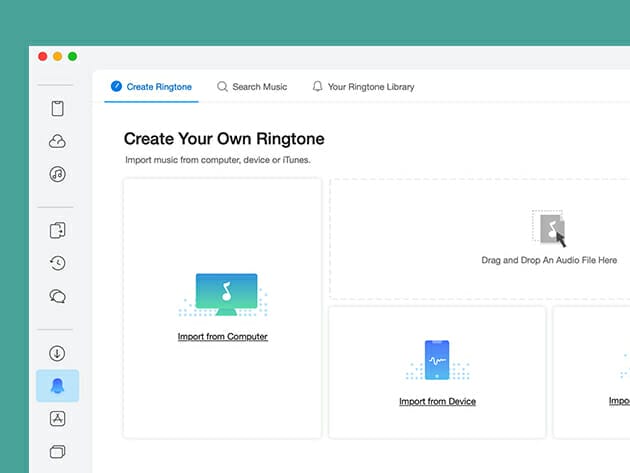Switch to the Create Ringtone tab

[151, 87]
